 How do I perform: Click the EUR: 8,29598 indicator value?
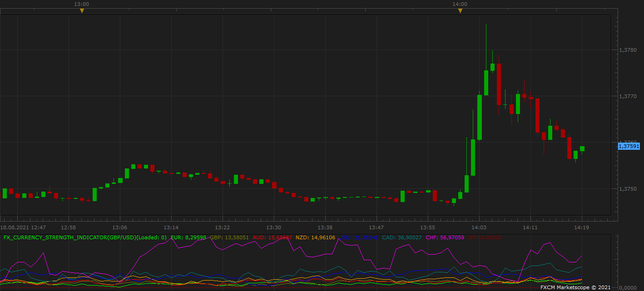(188, 237)
